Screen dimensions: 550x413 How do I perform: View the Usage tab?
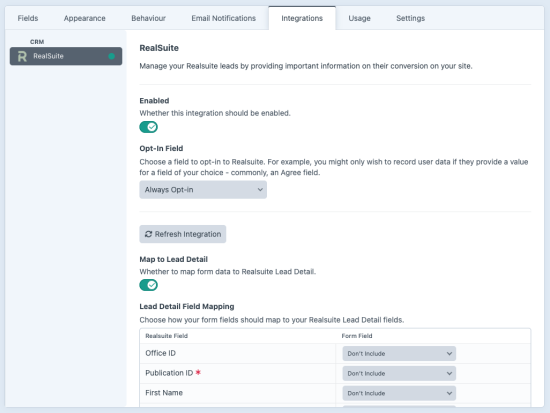[x=359, y=18]
